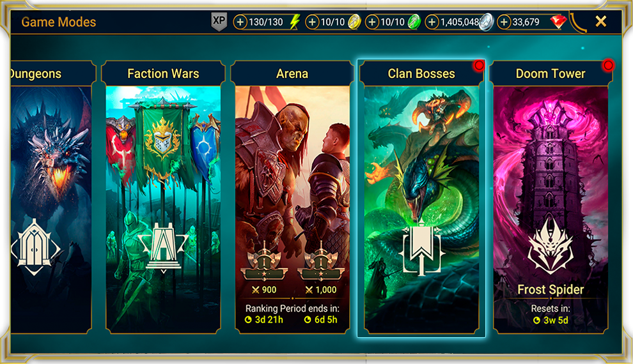Open the Faction Wars game mode
Viewport: 633px width, 364px height.
(163, 197)
